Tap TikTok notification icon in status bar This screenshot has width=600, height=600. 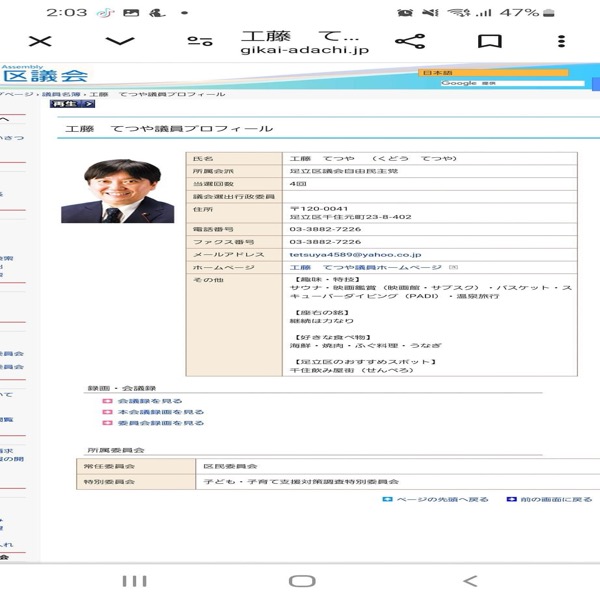click(x=105, y=13)
